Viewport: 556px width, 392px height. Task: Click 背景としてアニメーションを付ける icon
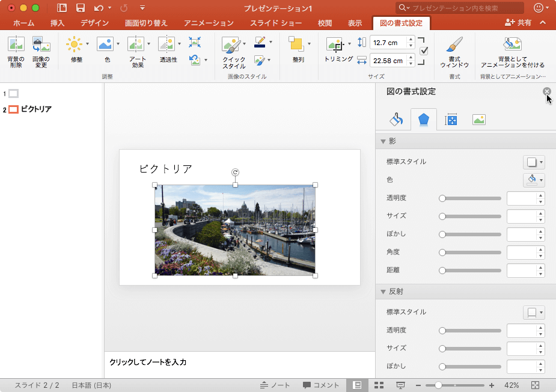(x=512, y=51)
